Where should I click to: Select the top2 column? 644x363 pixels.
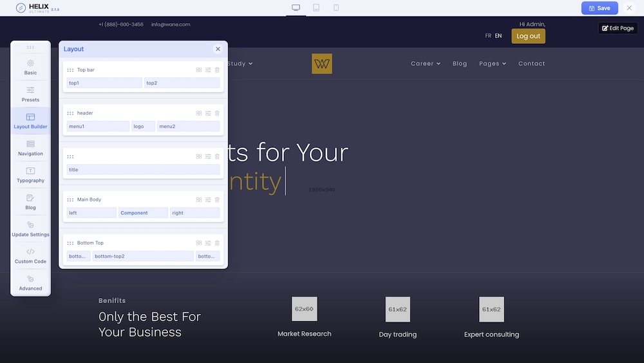coord(182,83)
